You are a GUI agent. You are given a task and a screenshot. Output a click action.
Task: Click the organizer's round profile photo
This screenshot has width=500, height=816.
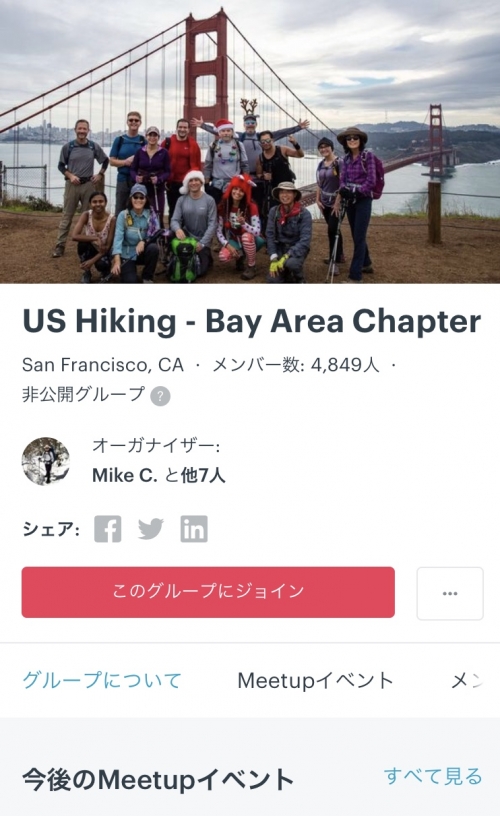(x=46, y=461)
